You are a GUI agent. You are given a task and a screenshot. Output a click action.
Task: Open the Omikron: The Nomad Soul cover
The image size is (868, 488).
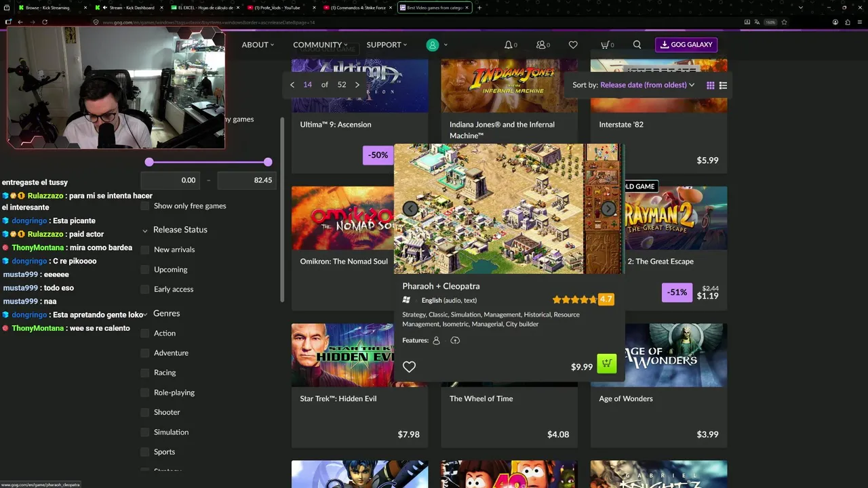[x=343, y=218]
